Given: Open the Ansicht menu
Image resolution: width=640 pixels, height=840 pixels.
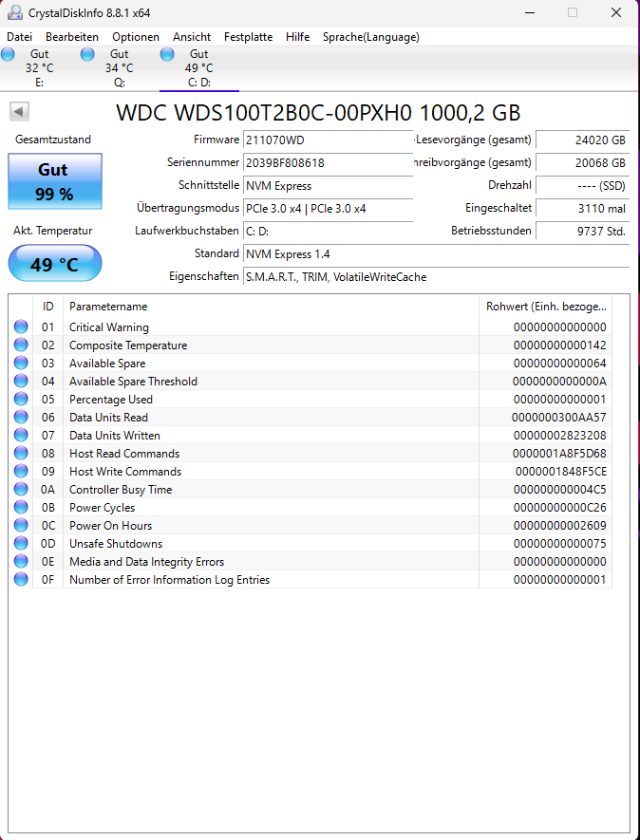Looking at the screenshot, I should pyautogui.click(x=192, y=37).
